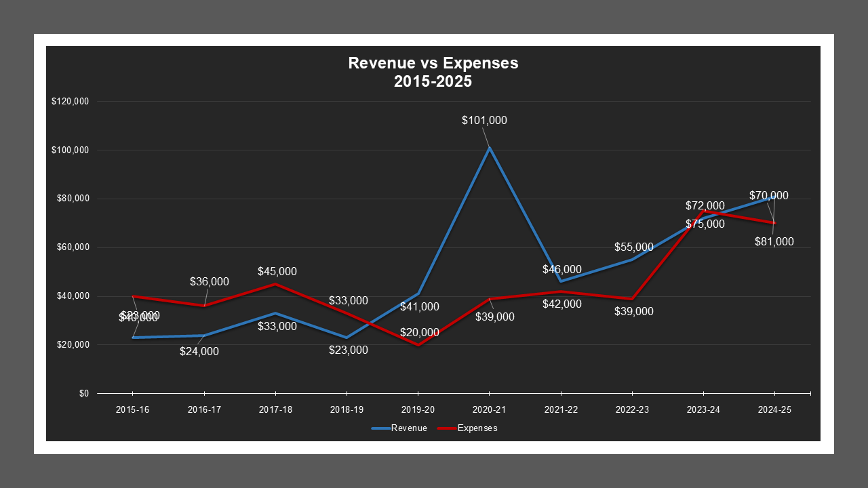
Task: Select the $0 vertical axis label
Action: (83, 394)
